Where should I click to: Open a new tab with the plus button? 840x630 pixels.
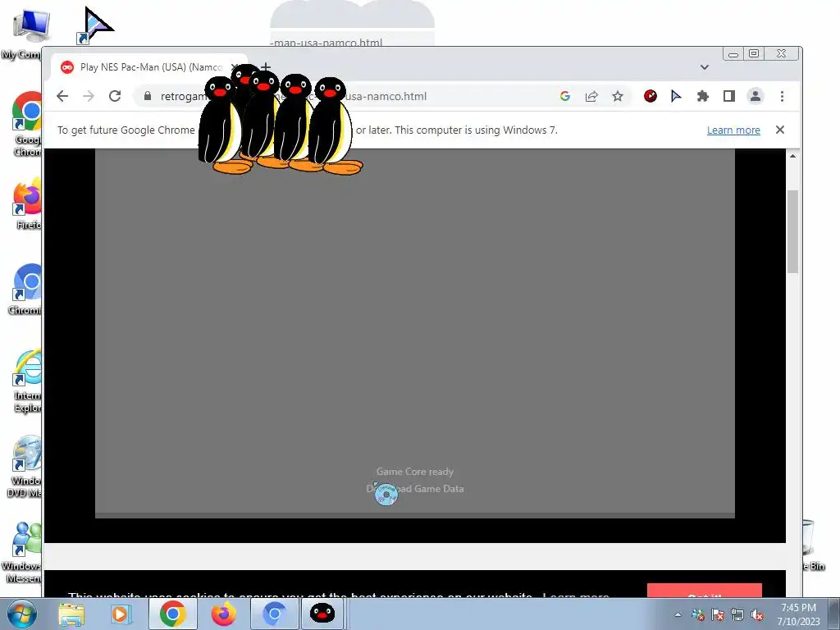266,67
